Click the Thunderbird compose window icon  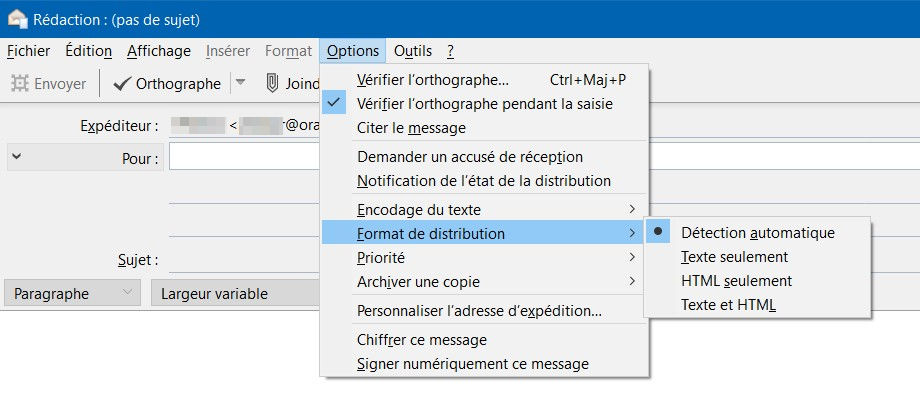coord(17,18)
